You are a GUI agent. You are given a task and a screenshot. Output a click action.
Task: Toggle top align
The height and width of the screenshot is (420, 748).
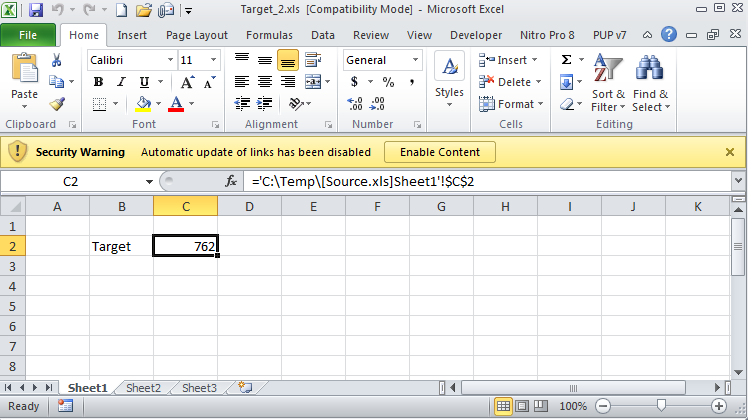(x=242, y=60)
